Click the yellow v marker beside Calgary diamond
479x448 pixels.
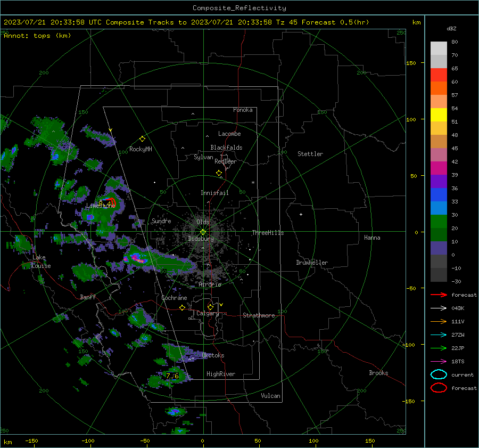(x=221, y=305)
